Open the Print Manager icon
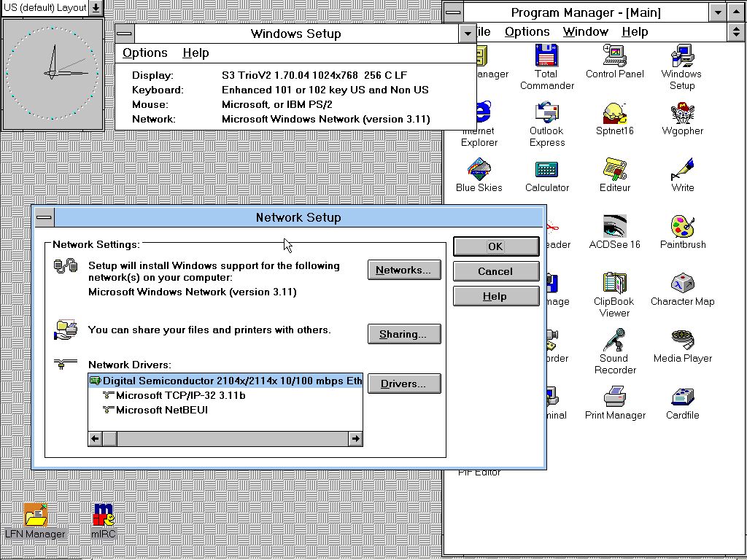The width and height of the screenshot is (747, 560). (x=614, y=397)
